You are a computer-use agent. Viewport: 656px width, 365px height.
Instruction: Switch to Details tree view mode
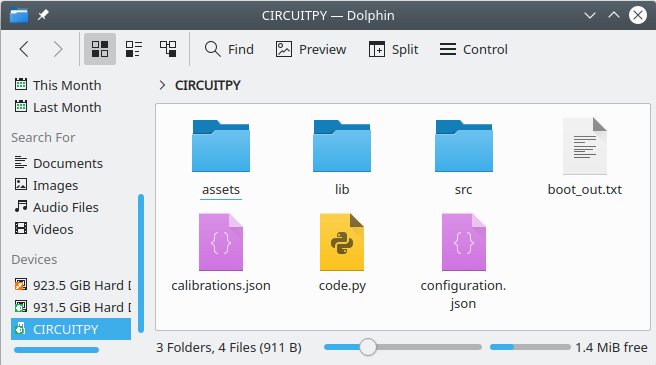click(x=168, y=49)
